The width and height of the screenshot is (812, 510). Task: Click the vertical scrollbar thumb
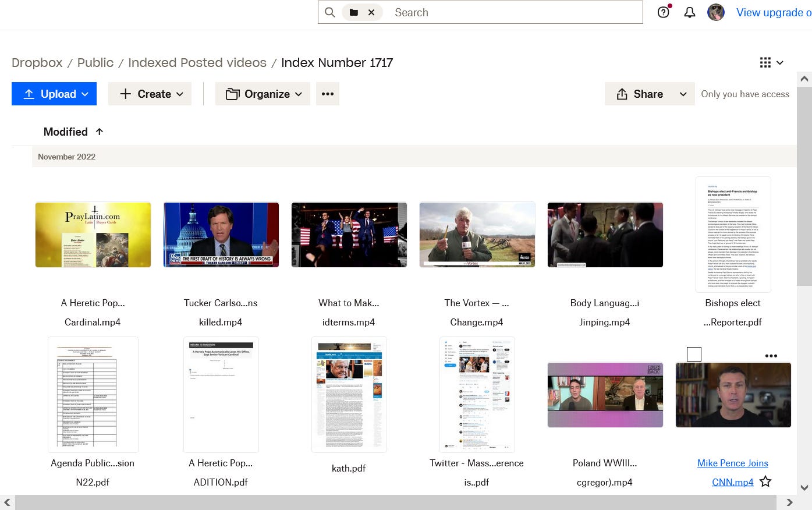[x=804, y=186]
